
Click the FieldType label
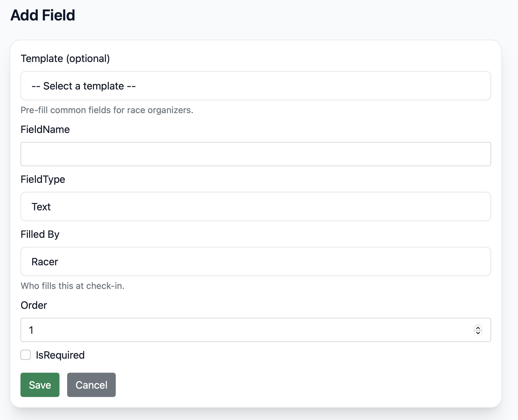pyautogui.click(x=43, y=179)
